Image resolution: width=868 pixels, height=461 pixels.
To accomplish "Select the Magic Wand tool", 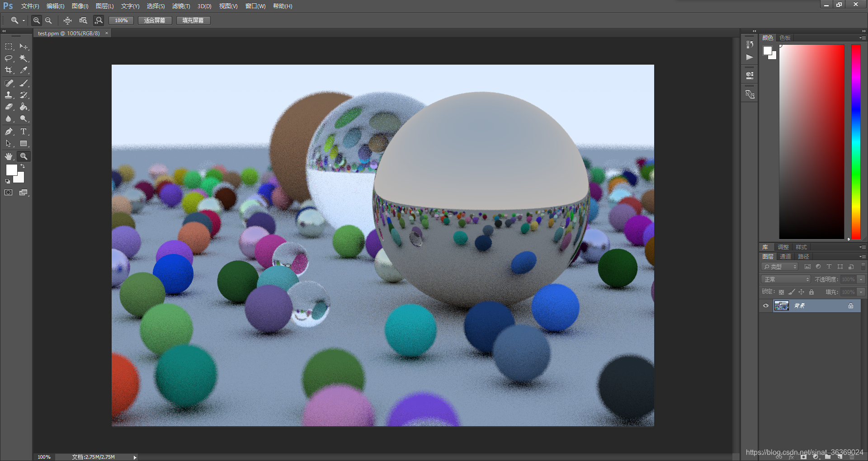I will 24,58.
